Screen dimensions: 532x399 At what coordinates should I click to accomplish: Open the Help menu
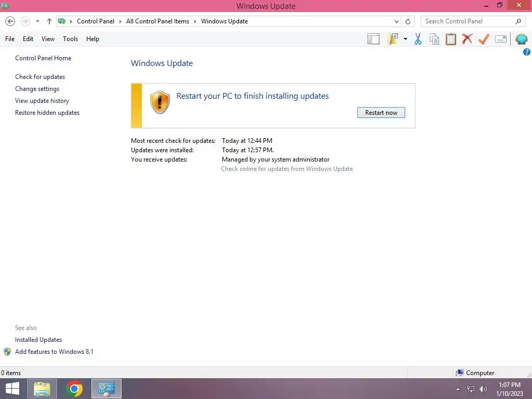point(92,38)
